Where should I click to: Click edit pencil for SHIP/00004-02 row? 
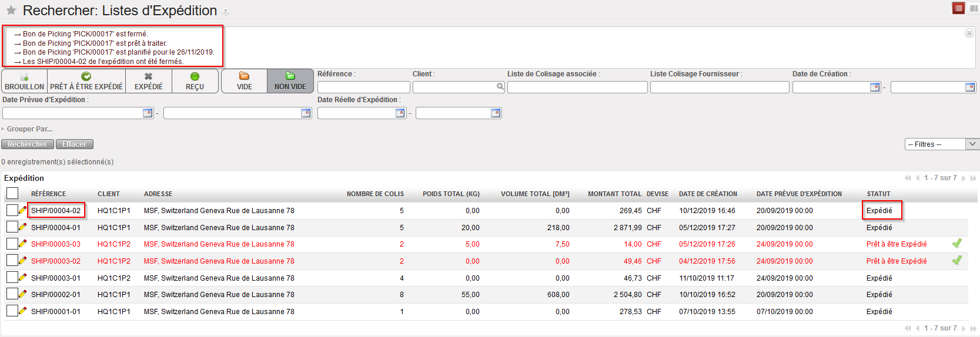point(22,210)
